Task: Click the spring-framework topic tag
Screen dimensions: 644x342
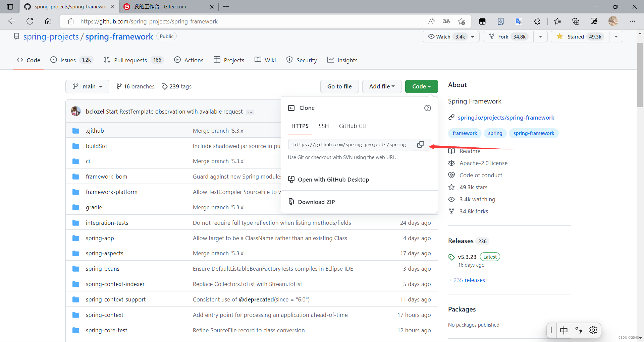Action: click(x=534, y=133)
